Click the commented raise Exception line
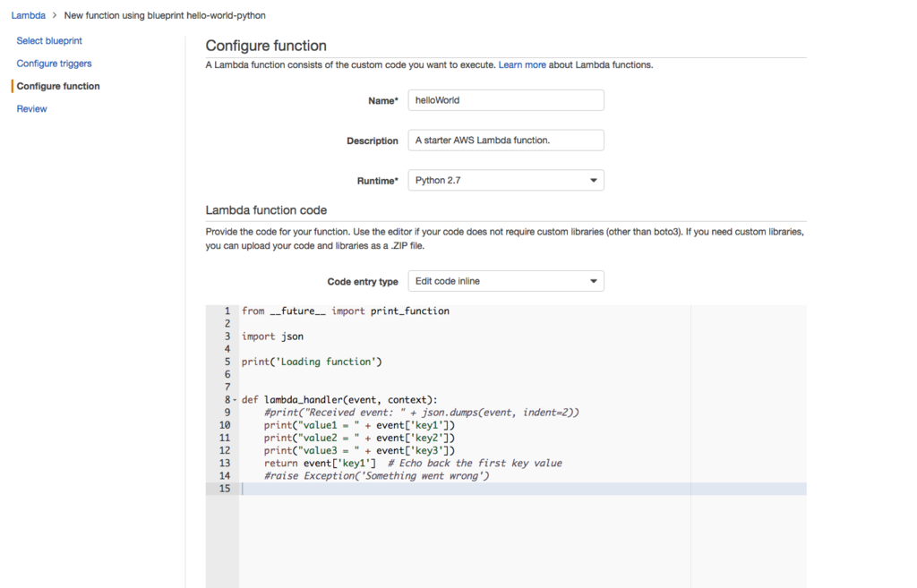917x588 pixels. point(377,476)
